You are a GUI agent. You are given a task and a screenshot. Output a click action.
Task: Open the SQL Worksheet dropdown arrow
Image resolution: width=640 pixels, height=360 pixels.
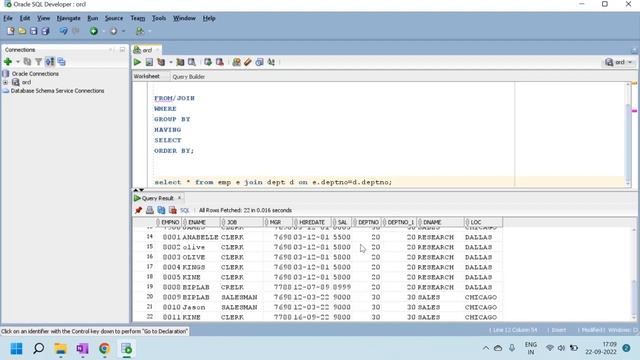tap(149, 31)
